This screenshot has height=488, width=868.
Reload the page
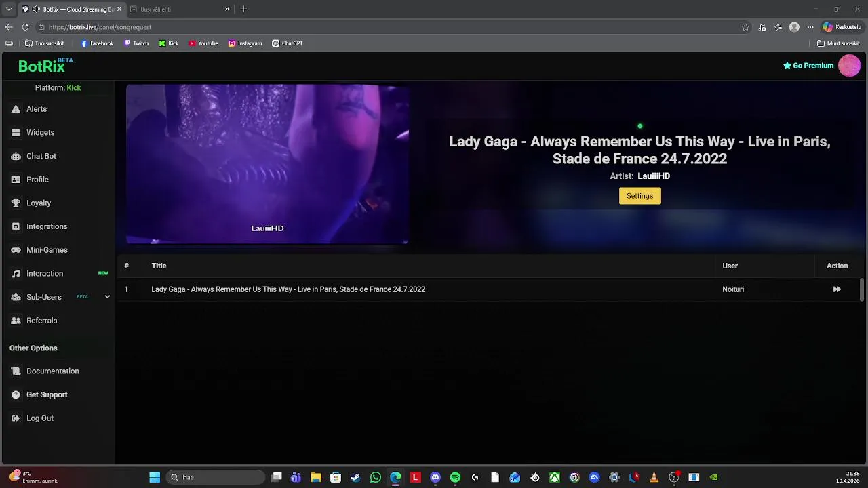click(x=25, y=27)
